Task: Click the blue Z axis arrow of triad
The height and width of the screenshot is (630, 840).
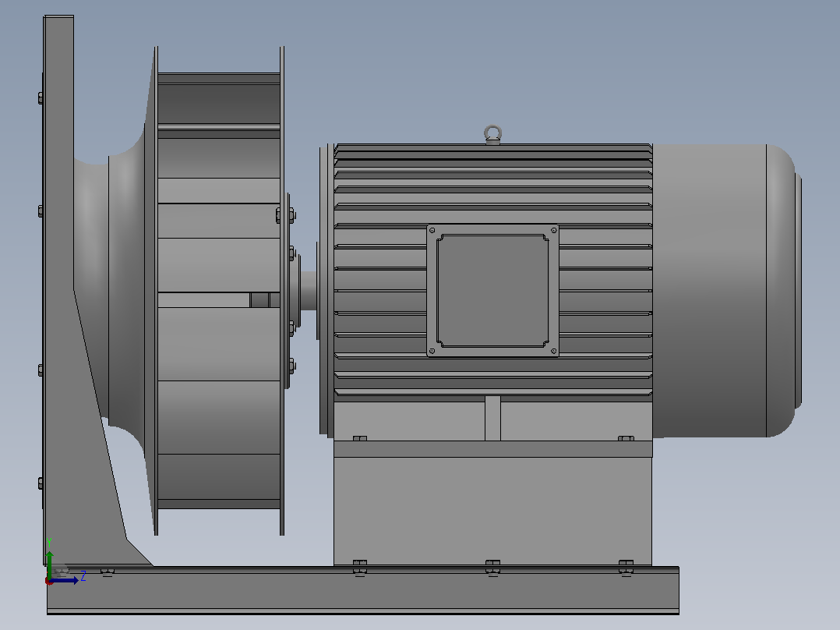Action: (65, 580)
